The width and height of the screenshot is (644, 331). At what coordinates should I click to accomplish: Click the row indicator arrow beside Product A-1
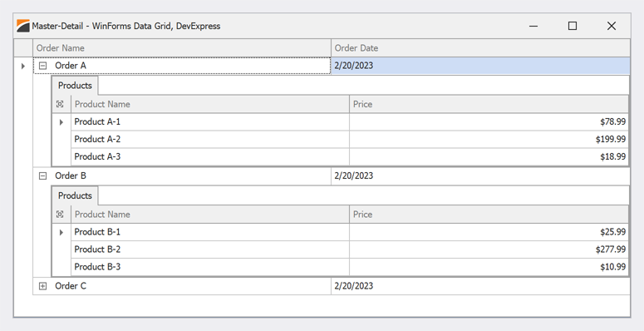pyautogui.click(x=61, y=122)
